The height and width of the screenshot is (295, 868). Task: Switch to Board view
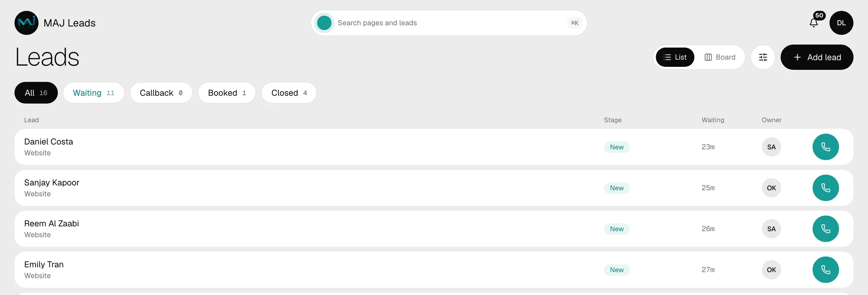coord(720,57)
